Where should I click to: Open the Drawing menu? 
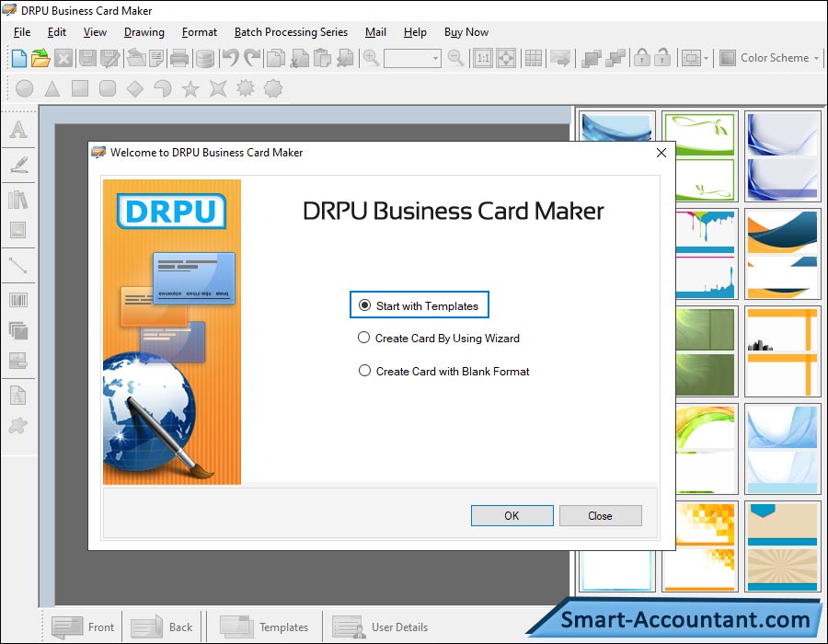point(144,32)
